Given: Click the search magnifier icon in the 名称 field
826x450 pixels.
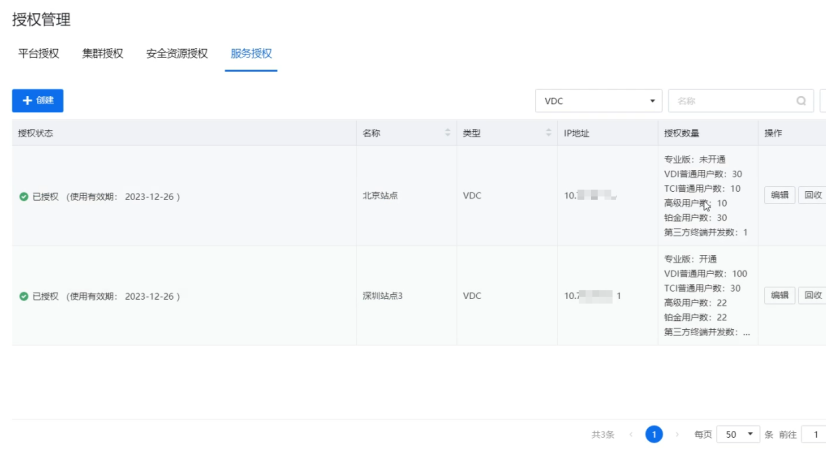Looking at the screenshot, I should click(801, 101).
